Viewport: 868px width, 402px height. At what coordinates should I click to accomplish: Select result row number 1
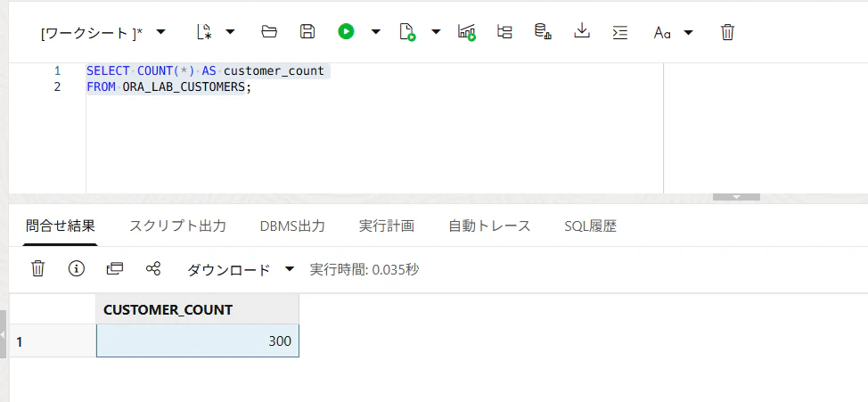[53, 341]
